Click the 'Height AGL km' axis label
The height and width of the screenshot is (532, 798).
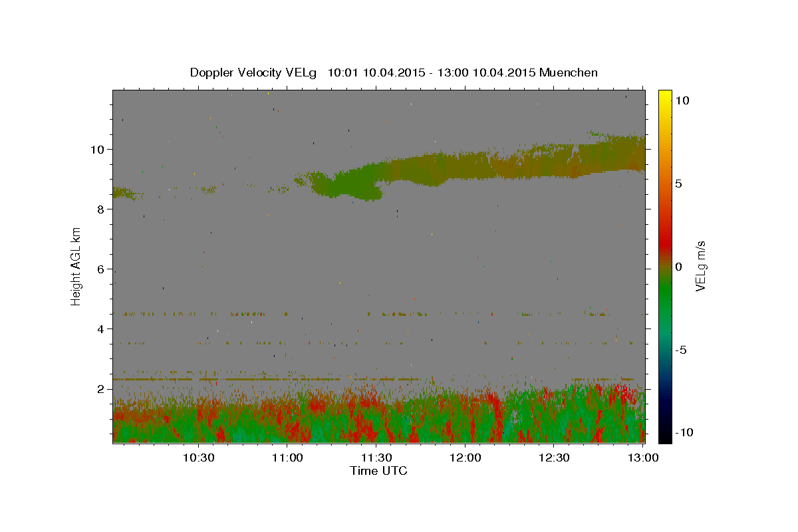(76, 267)
